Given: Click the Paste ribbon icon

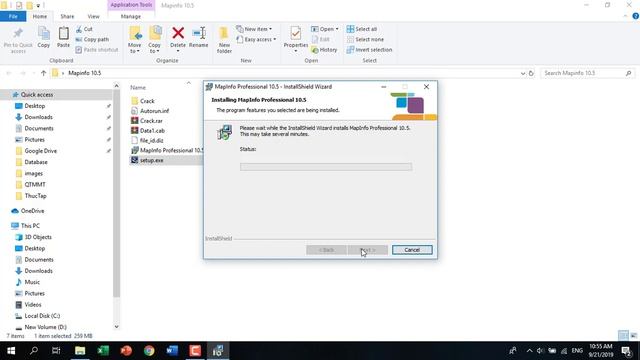Looking at the screenshot, I should pyautogui.click(x=63, y=33).
